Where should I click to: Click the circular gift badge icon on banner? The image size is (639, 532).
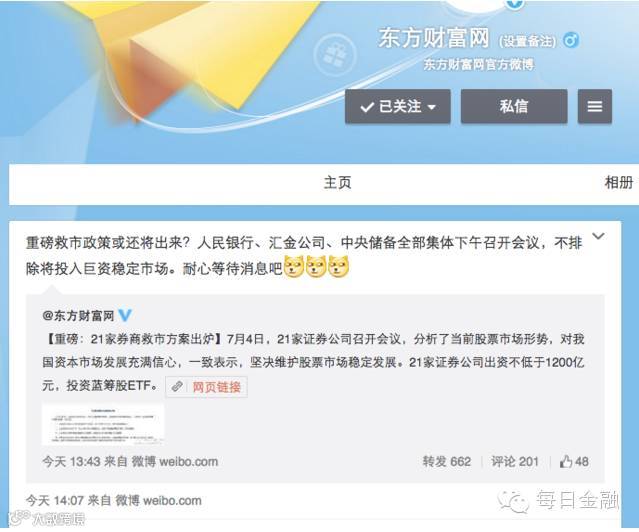click(x=335, y=55)
